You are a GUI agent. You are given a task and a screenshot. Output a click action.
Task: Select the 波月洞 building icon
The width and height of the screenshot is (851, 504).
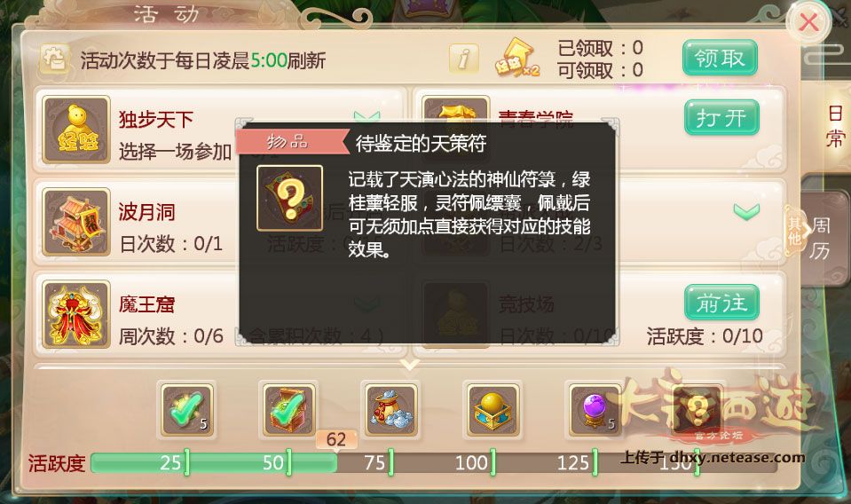tap(76, 222)
